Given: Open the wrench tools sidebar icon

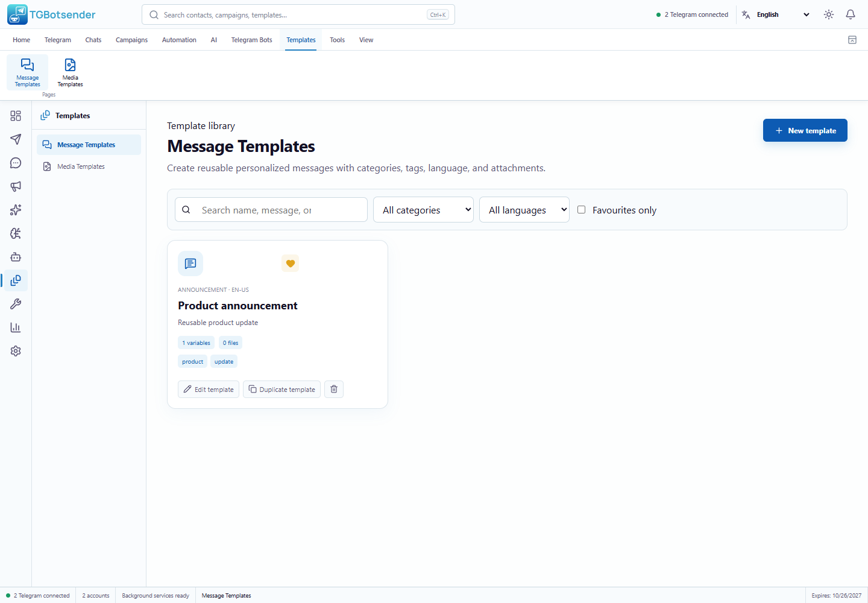Looking at the screenshot, I should (x=16, y=304).
